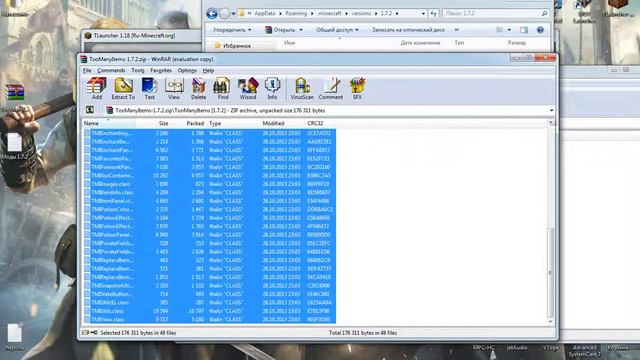The width and height of the screenshot is (640, 360).
Task: Open the File menu
Action: [x=87, y=71]
